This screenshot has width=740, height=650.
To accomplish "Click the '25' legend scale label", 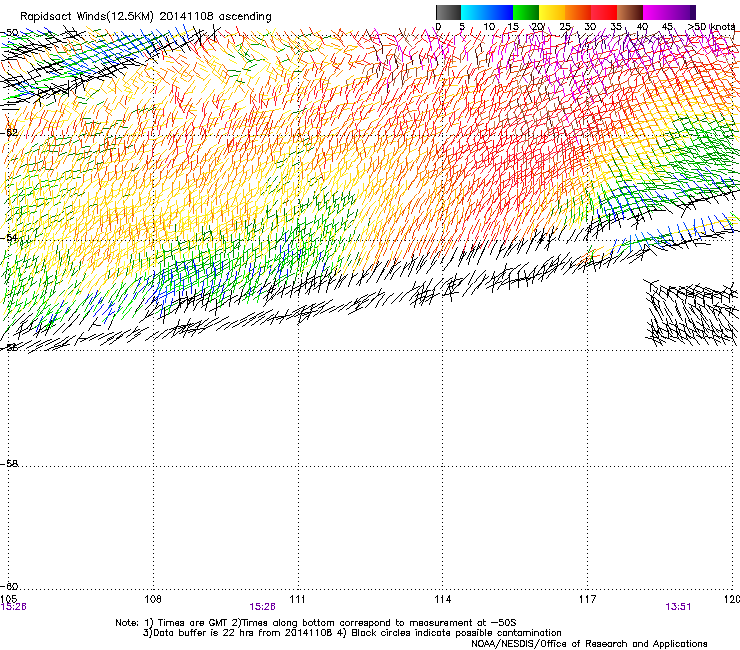I will [x=565, y=27].
